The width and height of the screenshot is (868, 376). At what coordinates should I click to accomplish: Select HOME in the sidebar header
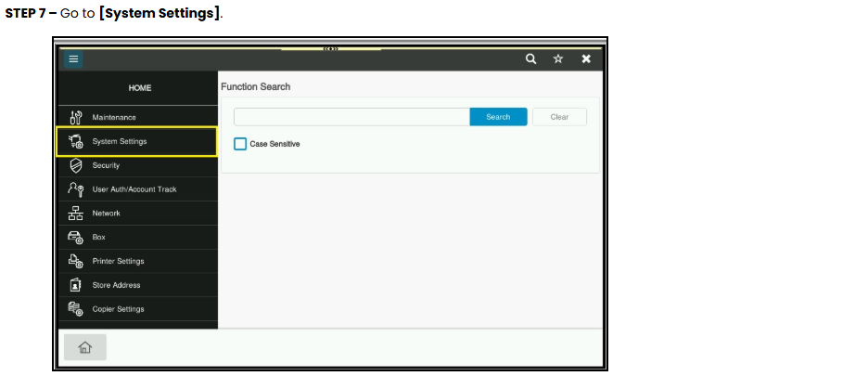[139, 87]
